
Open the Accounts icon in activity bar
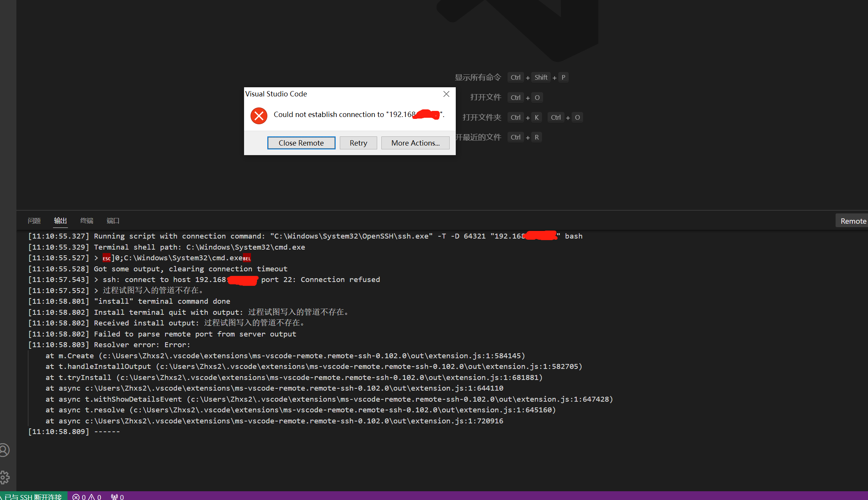coord(4,450)
